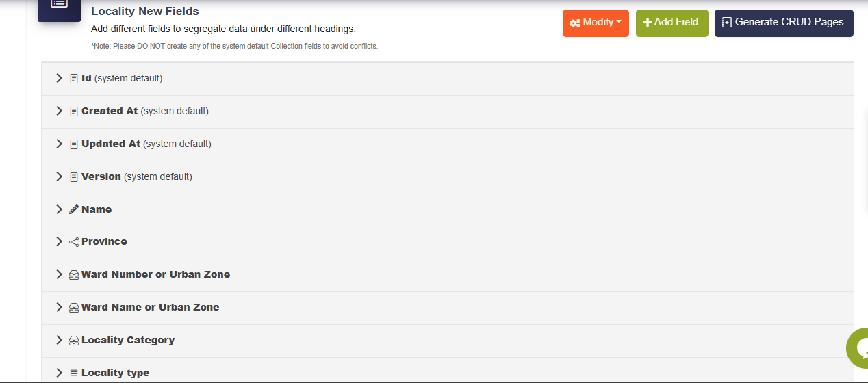
Task: Open the green chat widget bubble
Action: pos(858,347)
